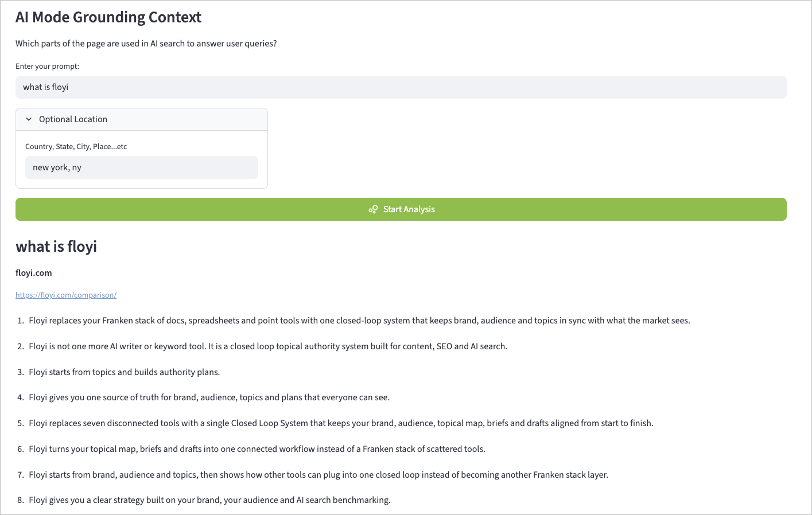Select result 1 about the Franken stack
Viewport: 812px width, 515px height.
tap(359, 321)
